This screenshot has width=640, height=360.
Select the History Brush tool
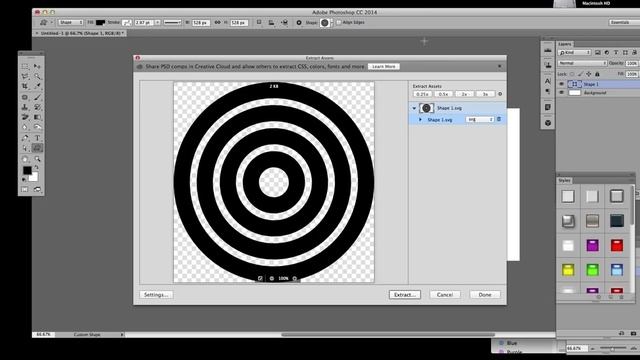click(x=37, y=107)
